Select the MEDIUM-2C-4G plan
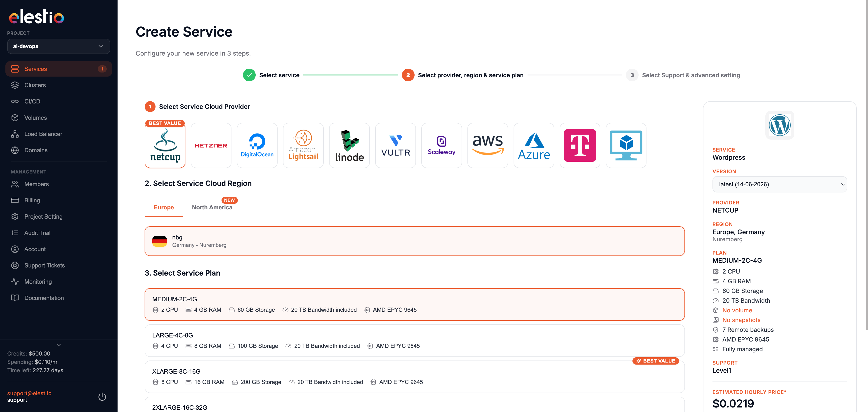Viewport: 868px width, 412px height. pyautogui.click(x=415, y=304)
